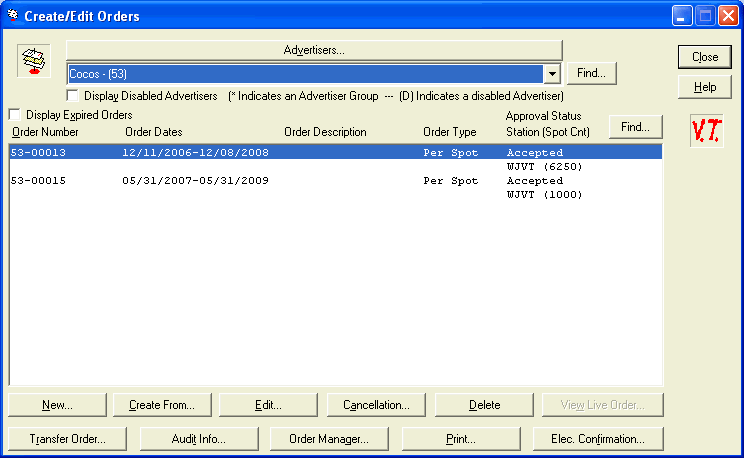The image size is (744, 458).
Task: Click the Delete button
Action: [x=484, y=405]
